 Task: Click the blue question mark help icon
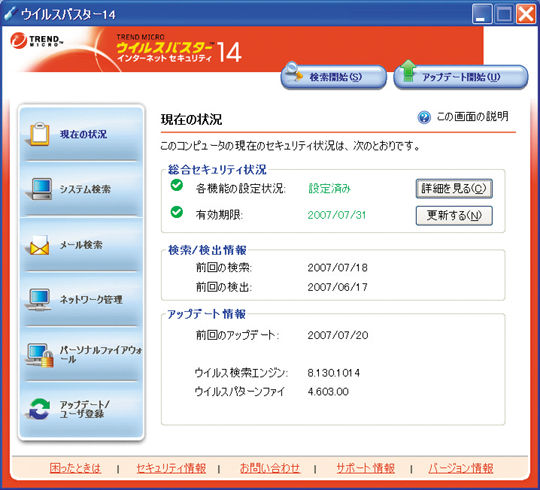[424, 117]
